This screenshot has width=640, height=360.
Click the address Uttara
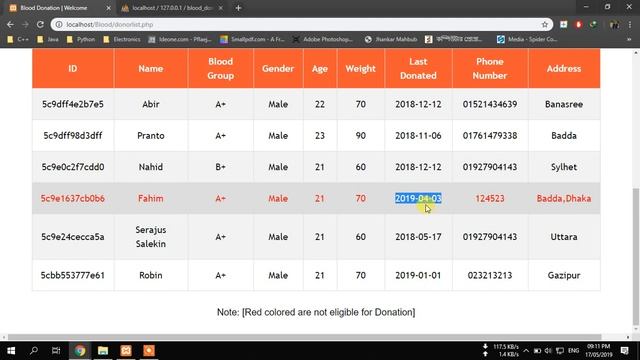564,237
